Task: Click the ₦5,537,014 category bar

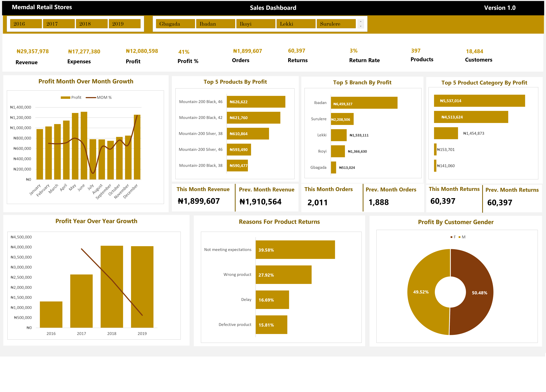Action: coord(479,101)
